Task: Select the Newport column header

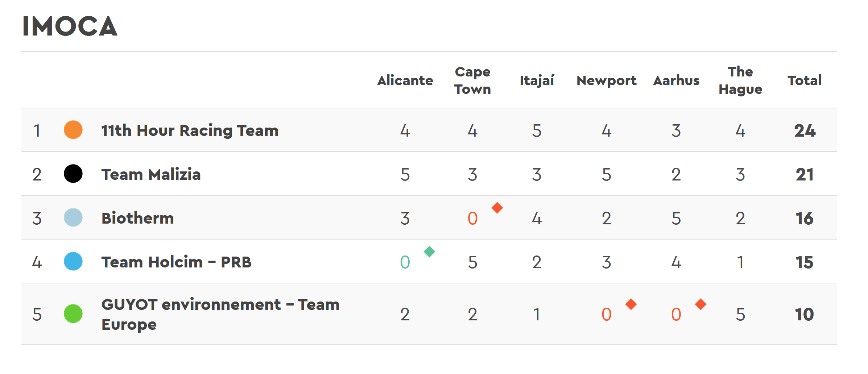Action: pyautogui.click(x=607, y=80)
